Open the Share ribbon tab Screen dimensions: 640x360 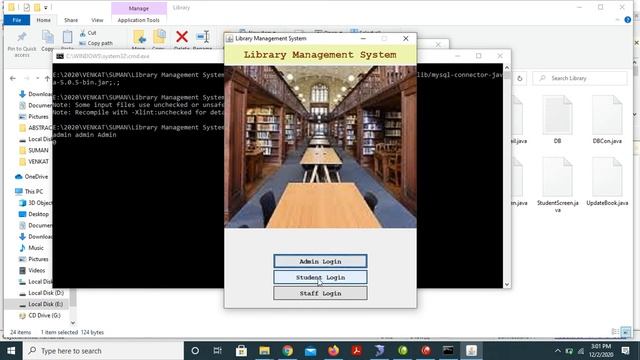(x=71, y=20)
